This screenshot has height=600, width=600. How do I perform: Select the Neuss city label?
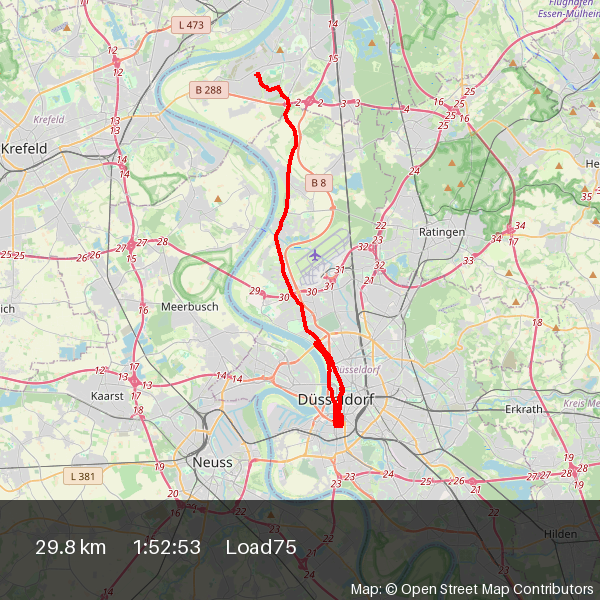pos(212,462)
